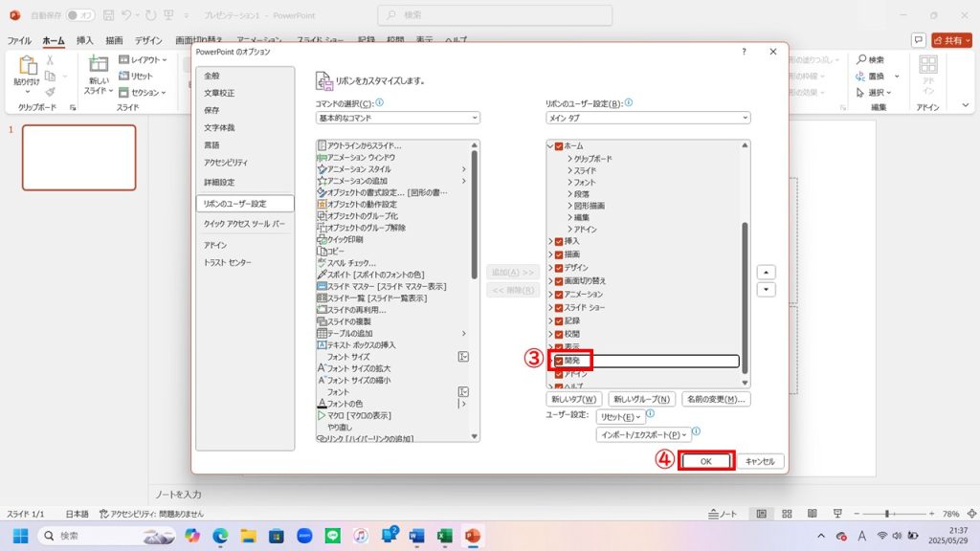The height and width of the screenshot is (551, 980).
Task: Click the help question mark in dialog
Action: (744, 53)
